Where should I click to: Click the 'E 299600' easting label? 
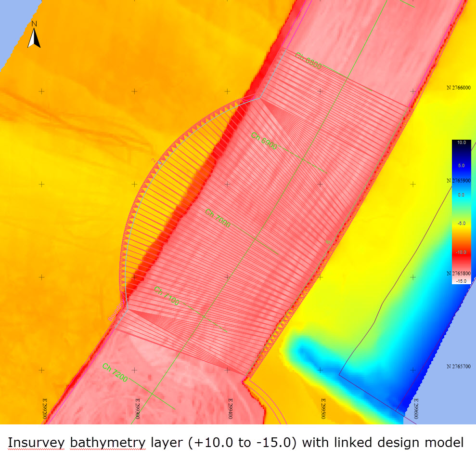(416, 408)
